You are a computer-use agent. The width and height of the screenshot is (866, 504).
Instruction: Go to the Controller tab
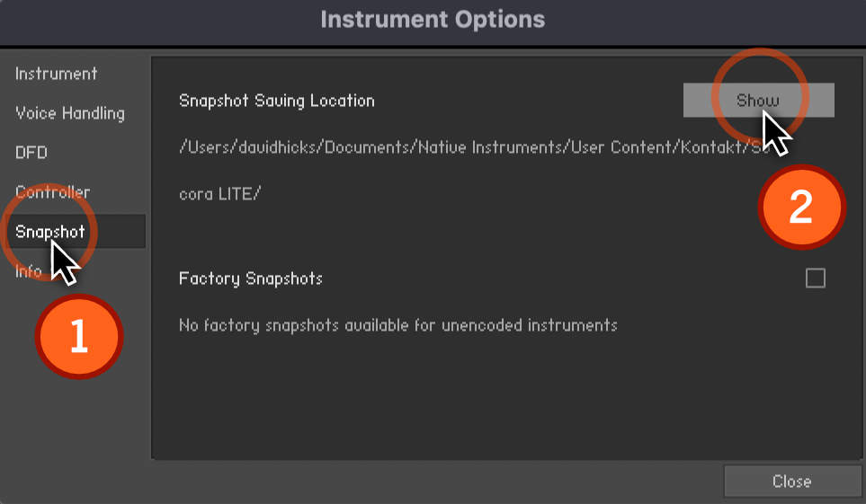click(52, 192)
